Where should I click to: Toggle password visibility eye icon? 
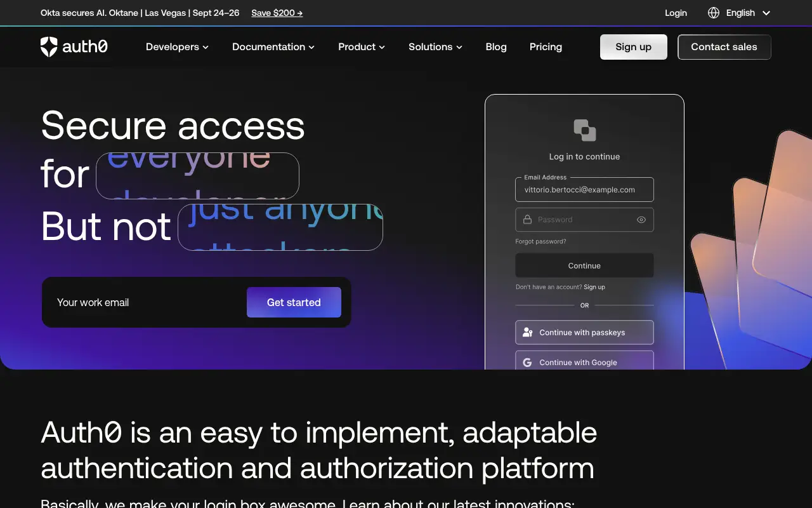(x=641, y=220)
